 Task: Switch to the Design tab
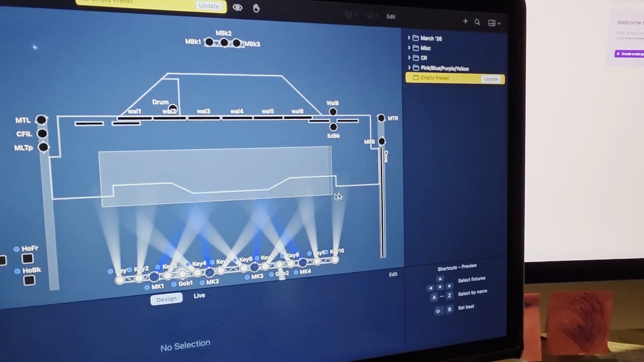(x=166, y=299)
